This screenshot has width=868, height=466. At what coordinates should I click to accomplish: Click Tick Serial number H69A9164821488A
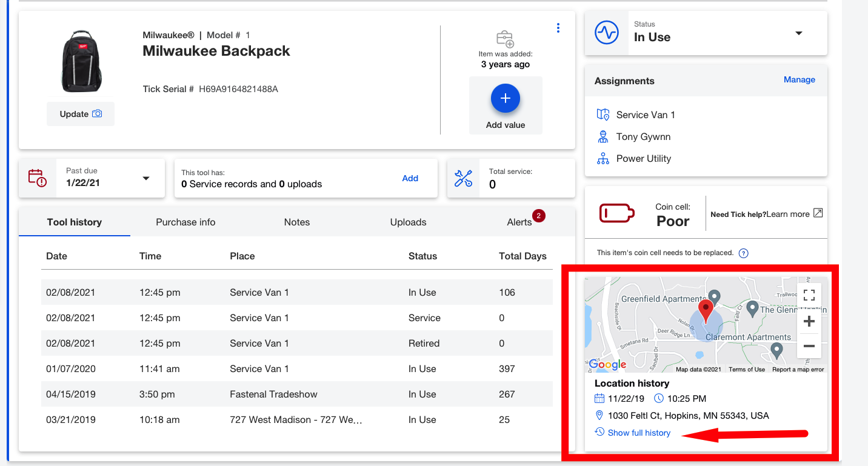click(x=238, y=89)
